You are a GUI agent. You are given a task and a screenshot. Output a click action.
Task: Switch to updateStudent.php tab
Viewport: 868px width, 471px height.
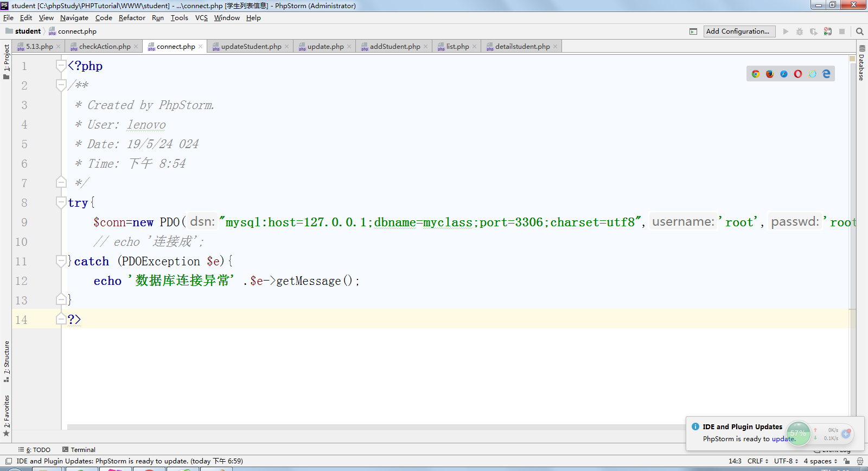pos(251,47)
